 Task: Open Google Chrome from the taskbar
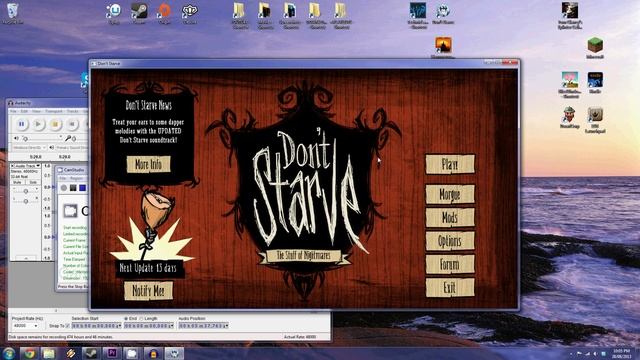(29, 353)
